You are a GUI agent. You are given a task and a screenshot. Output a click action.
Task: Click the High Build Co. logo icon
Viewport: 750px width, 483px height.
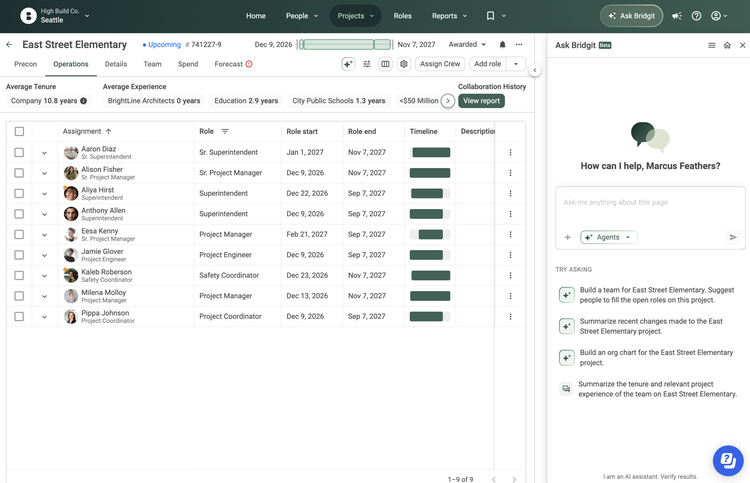[28, 16]
